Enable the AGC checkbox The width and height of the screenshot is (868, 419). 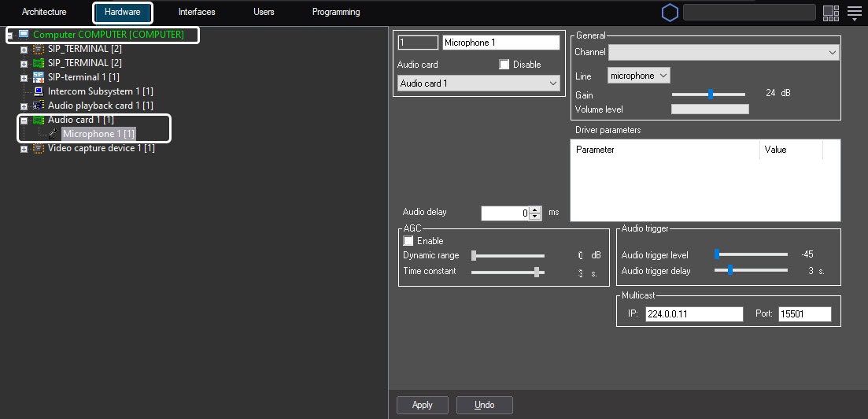click(x=408, y=241)
